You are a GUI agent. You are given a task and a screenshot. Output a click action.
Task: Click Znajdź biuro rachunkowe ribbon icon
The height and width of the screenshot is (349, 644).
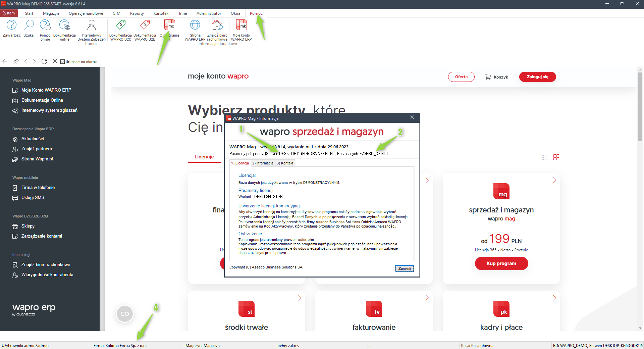(x=217, y=25)
